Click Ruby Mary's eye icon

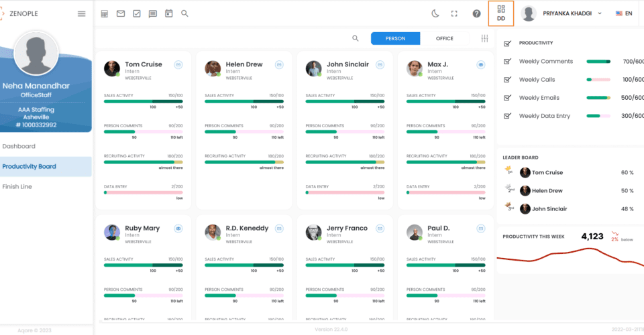178,228
